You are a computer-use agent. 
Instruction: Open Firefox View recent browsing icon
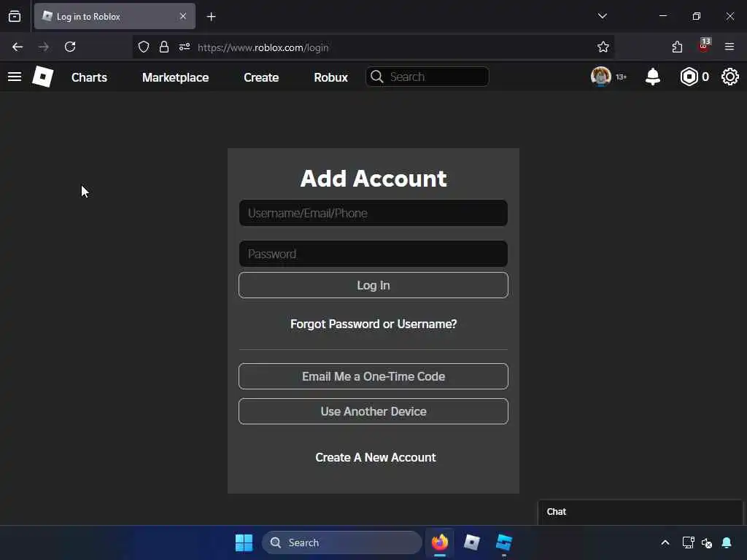[x=15, y=16]
